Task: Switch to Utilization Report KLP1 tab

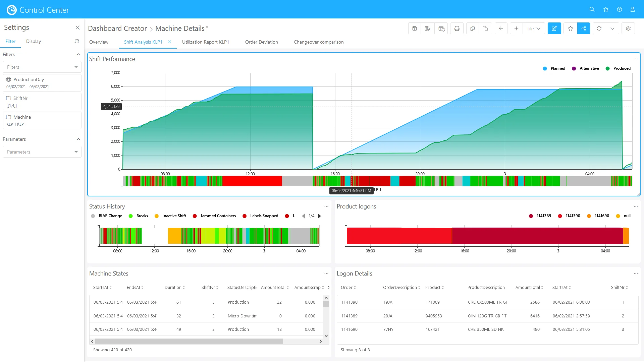Action: point(205,42)
